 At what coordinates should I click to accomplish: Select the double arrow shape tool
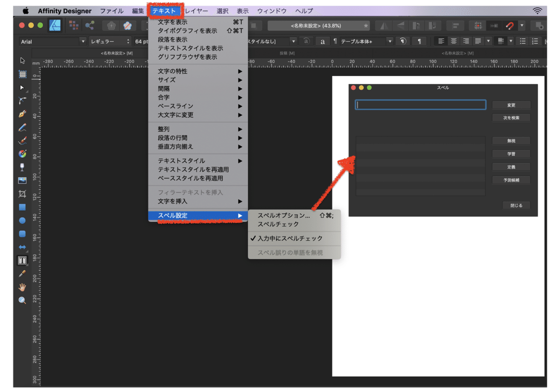coord(22,247)
